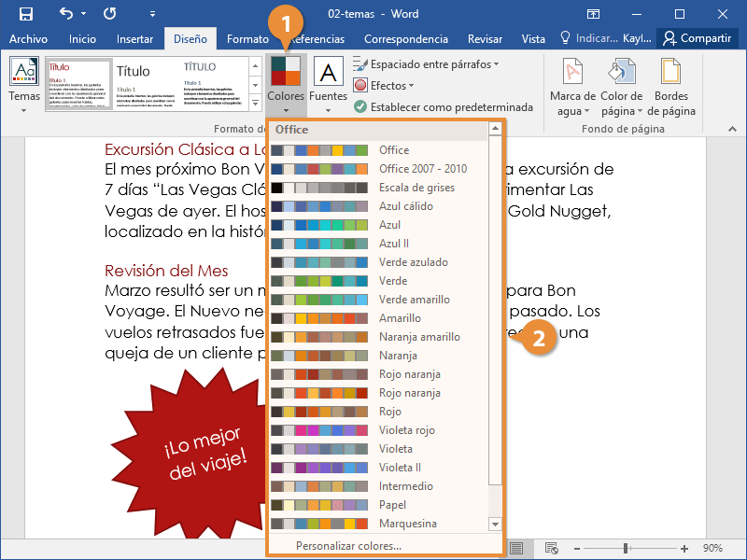Select the Verde azulado palette
This screenshot has height=560, width=747.
pyautogui.click(x=379, y=262)
